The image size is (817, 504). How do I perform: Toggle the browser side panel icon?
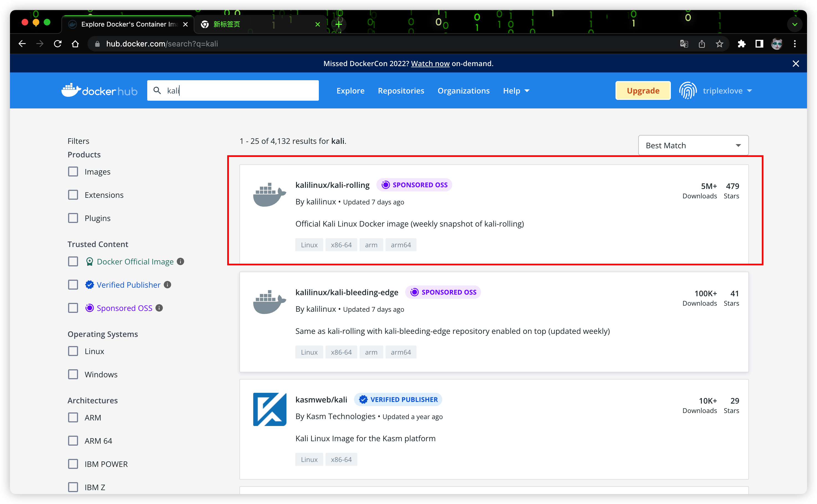tap(759, 44)
